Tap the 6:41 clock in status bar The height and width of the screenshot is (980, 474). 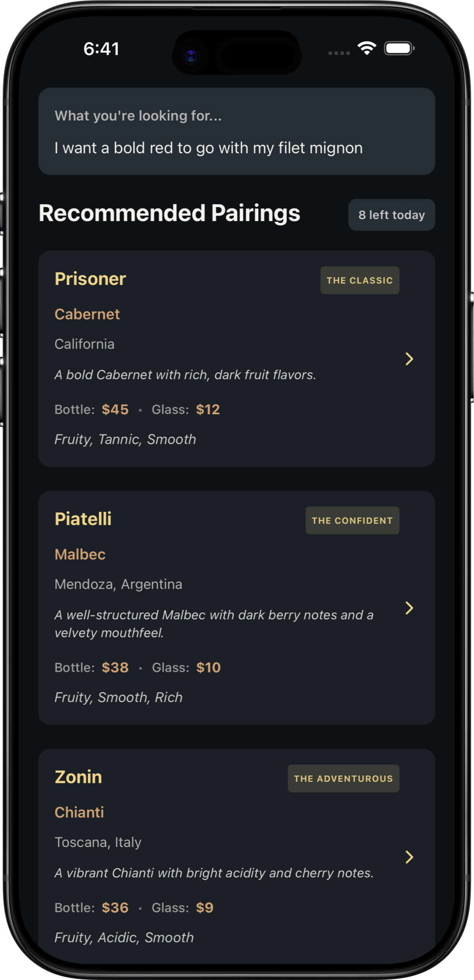point(101,49)
